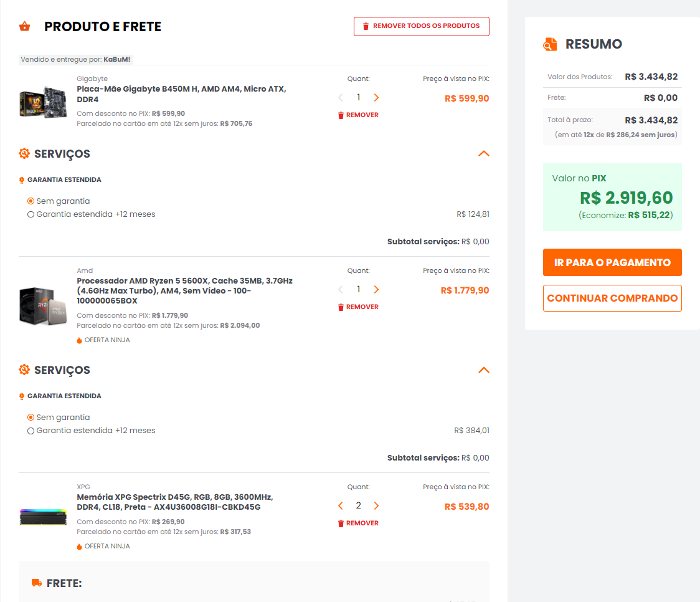Click the Resumo document search icon
Image resolution: width=700 pixels, height=602 pixels.
(x=550, y=44)
